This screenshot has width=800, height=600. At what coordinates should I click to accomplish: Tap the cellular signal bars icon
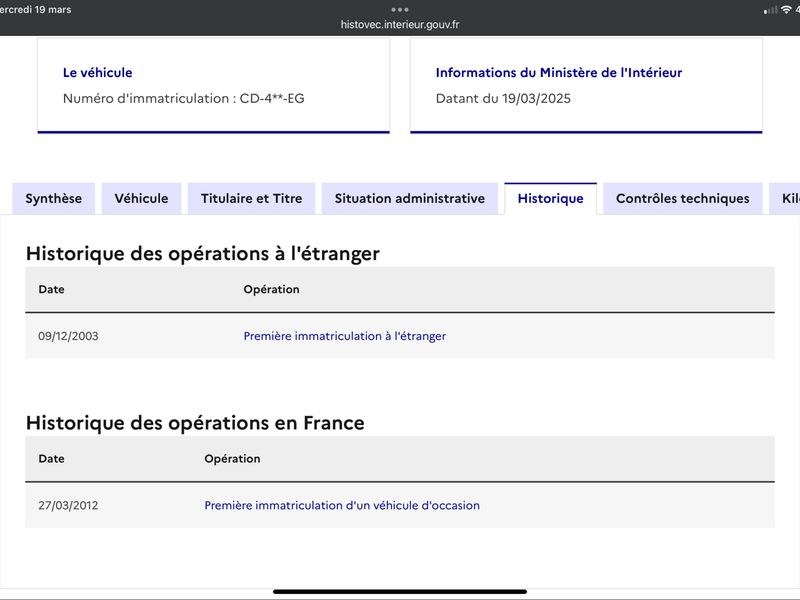pos(770,10)
